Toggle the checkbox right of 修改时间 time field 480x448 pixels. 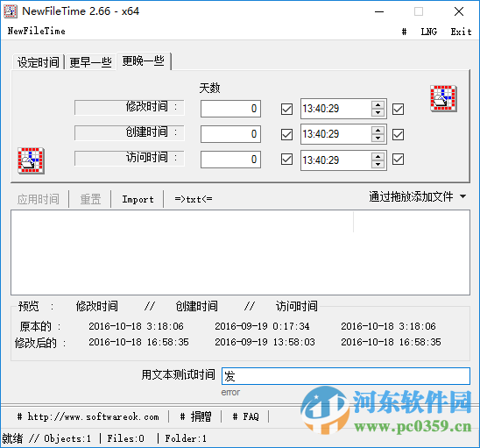point(398,109)
